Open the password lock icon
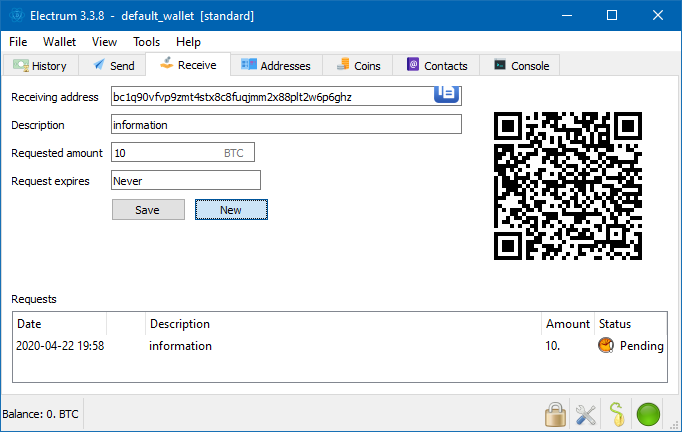 (555, 414)
